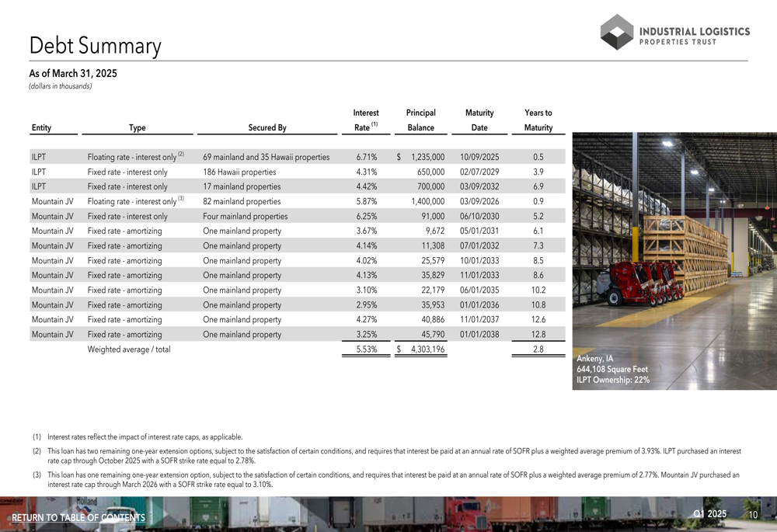
Task: Click the weighted average 5.53% value
Action: click(x=366, y=349)
